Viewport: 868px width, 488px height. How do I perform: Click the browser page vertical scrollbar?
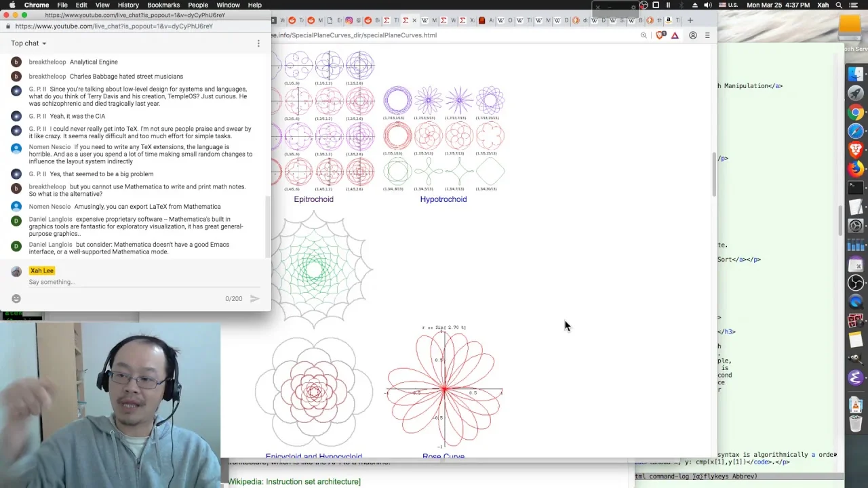[713, 175]
